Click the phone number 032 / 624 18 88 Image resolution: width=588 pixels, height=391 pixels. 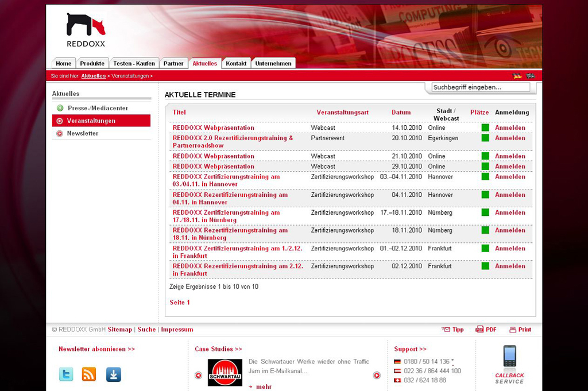click(x=425, y=380)
